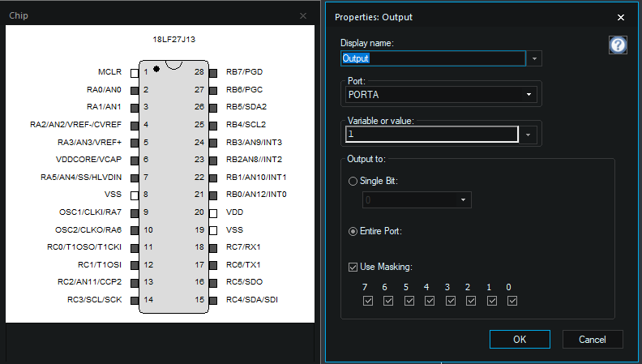
Task: Select pin 3 RA1/AN1 square
Action: point(135,108)
